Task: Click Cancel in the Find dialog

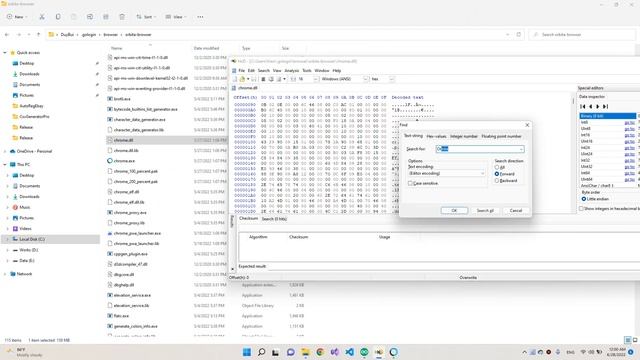Action: point(516,211)
